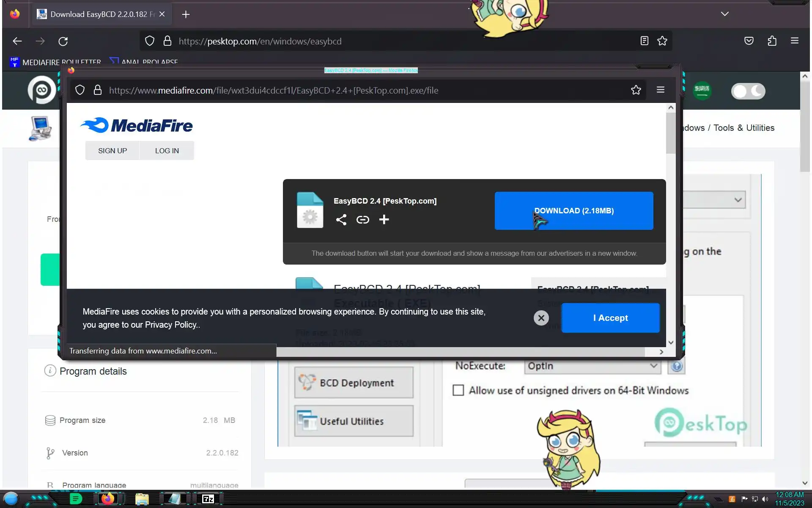This screenshot has height=508, width=812.
Task: Open the list all tabs chevron
Action: tap(724, 14)
